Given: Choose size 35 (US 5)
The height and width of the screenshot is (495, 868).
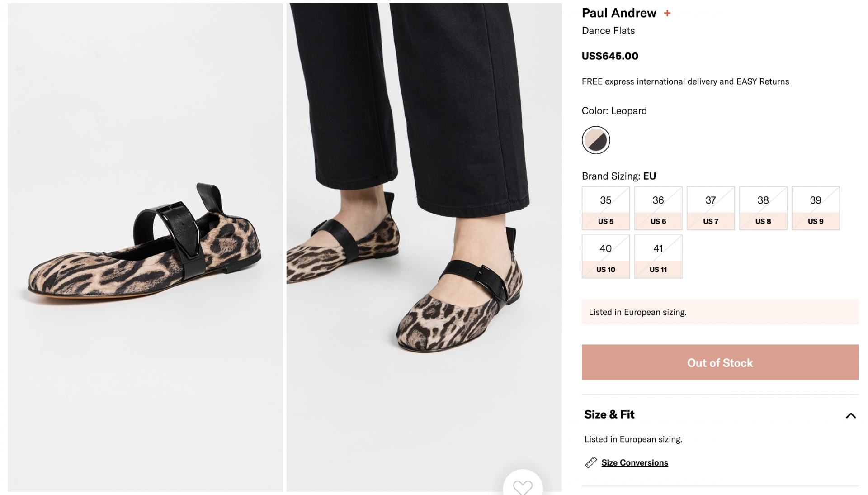Looking at the screenshot, I should point(606,208).
